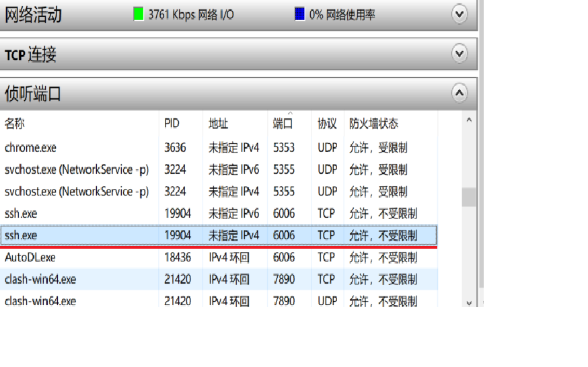Collapse the 侦听端口 section chevron
The image size is (588, 367).
tap(460, 93)
